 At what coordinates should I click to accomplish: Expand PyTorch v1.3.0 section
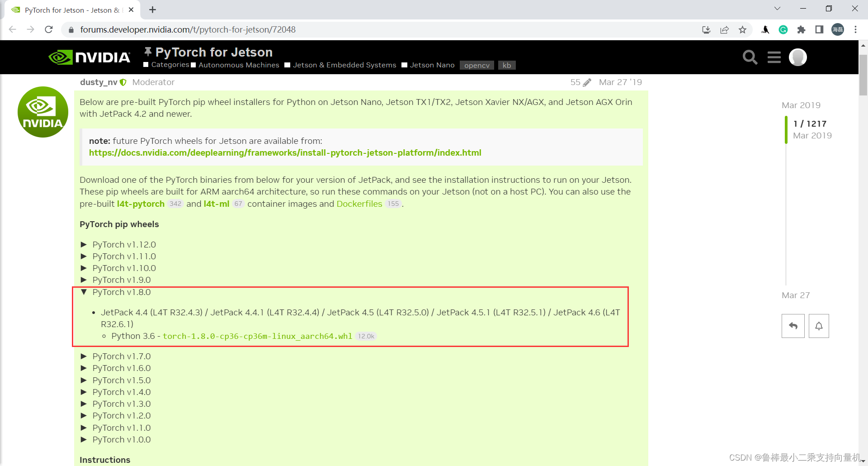coord(116,404)
